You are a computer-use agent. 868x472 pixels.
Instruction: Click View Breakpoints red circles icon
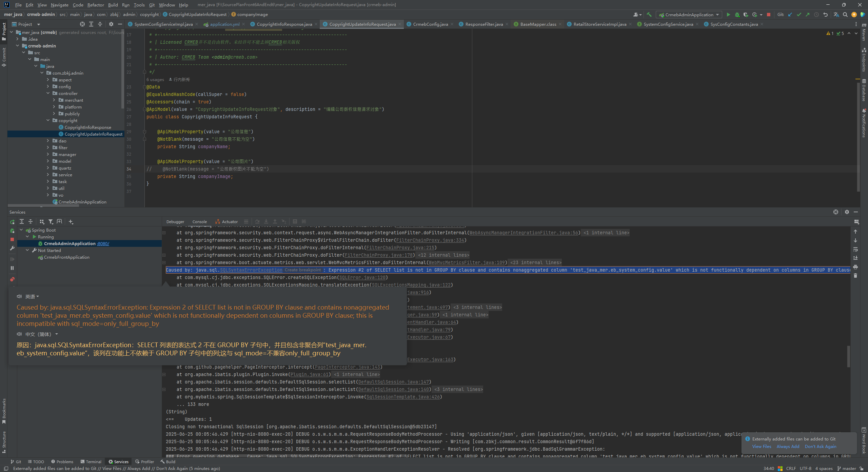[x=12, y=279]
